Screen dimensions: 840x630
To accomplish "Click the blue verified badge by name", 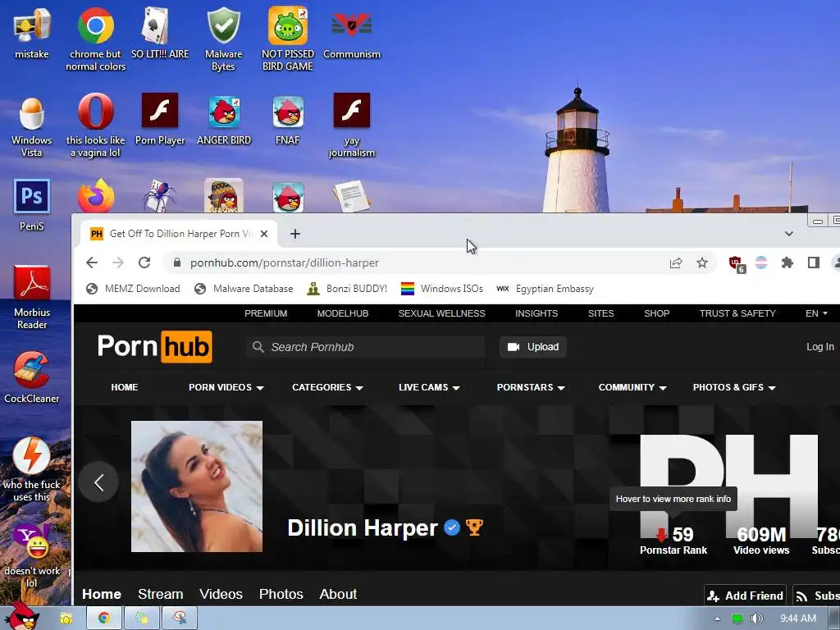I will pyautogui.click(x=452, y=528).
